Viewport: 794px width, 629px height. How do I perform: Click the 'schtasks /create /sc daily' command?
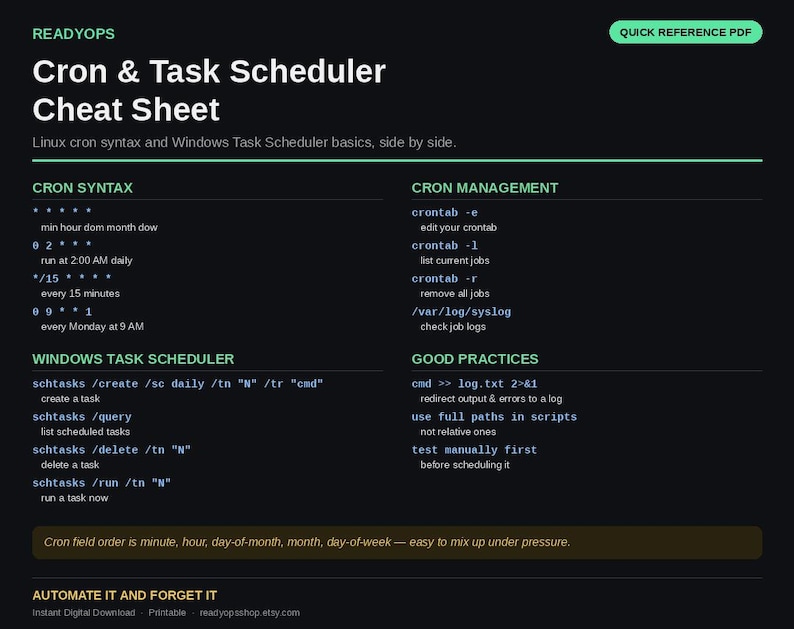click(x=178, y=384)
